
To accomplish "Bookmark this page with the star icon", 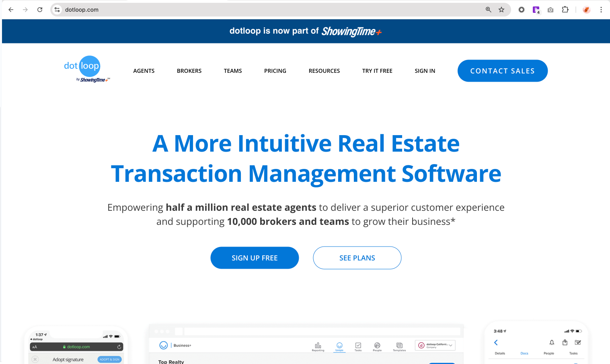I will pyautogui.click(x=501, y=10).
